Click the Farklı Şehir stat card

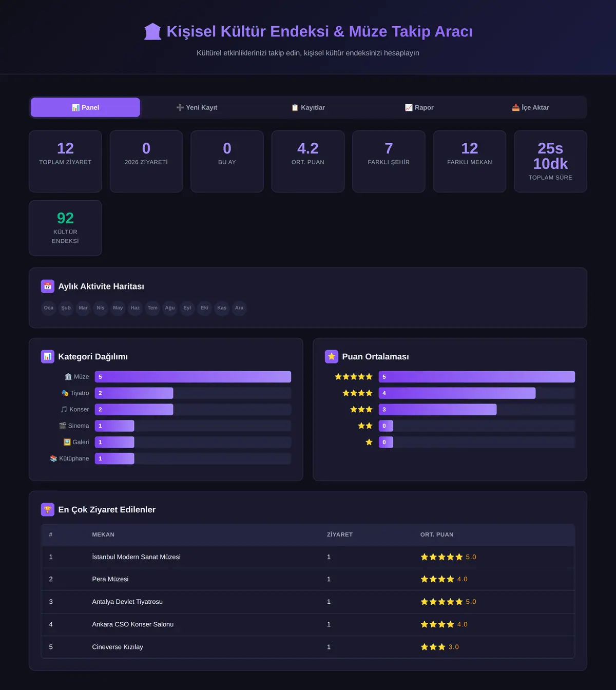[389, 161]
